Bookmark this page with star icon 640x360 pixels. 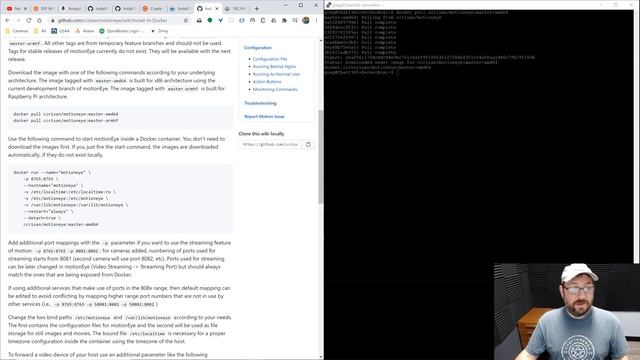[186, 20]
